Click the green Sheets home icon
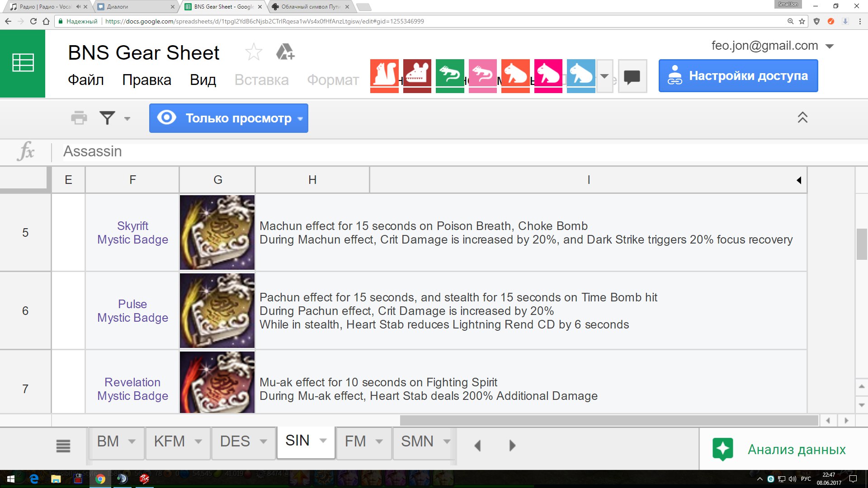The image size is (868, 488). [23, 63]
